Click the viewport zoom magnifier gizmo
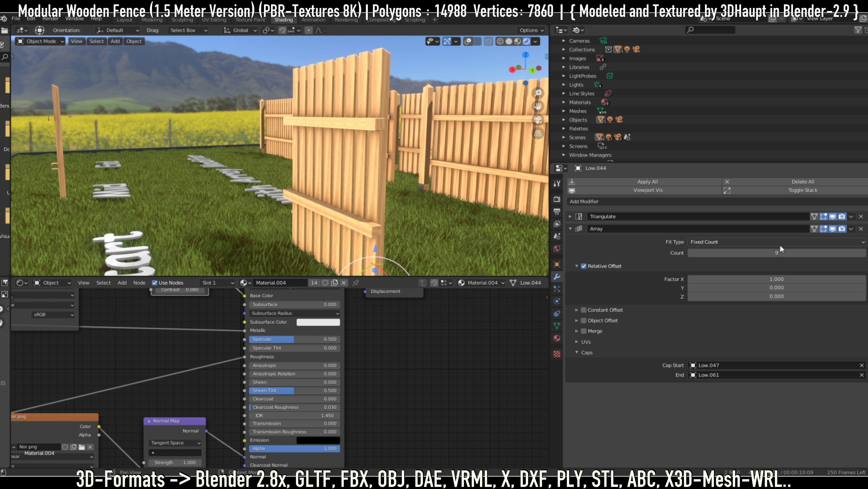868x489 pixels. (x=538, y=93)
